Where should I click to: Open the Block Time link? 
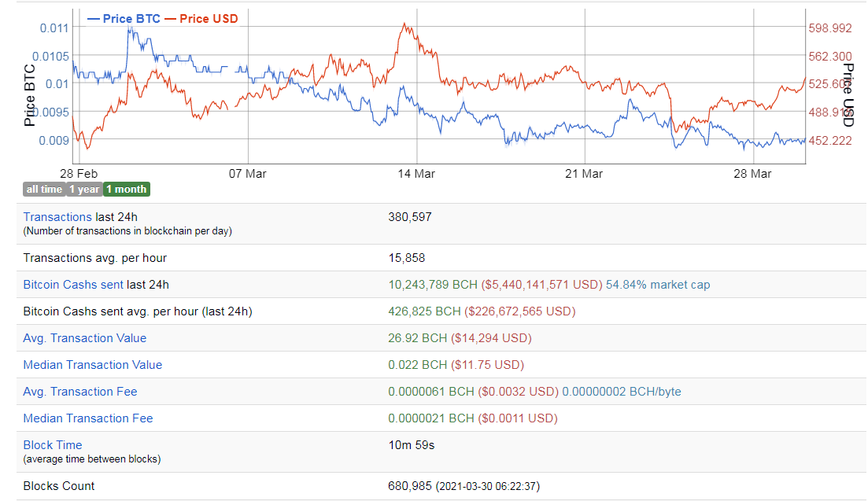pyautogui.click(x=53, y=445)
